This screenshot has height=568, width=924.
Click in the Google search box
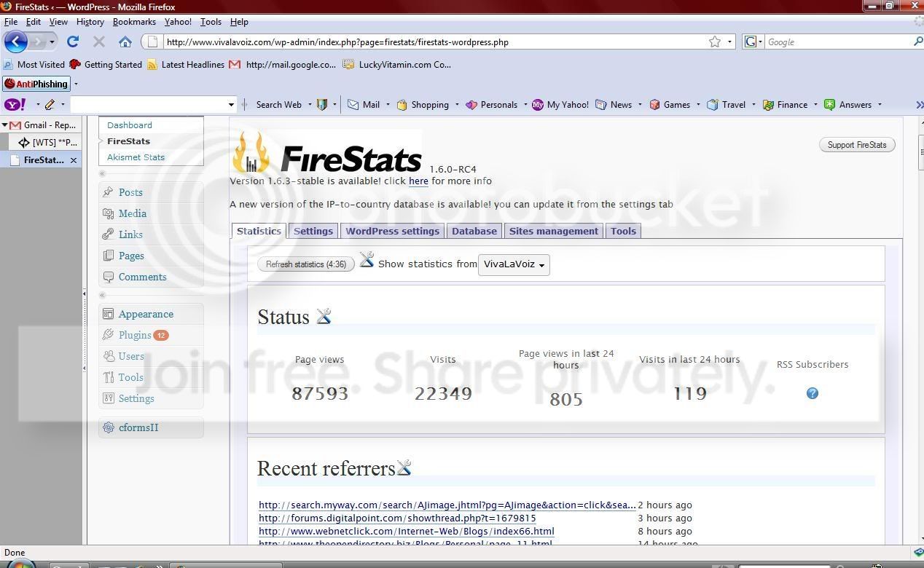click(x=837, y=42)
